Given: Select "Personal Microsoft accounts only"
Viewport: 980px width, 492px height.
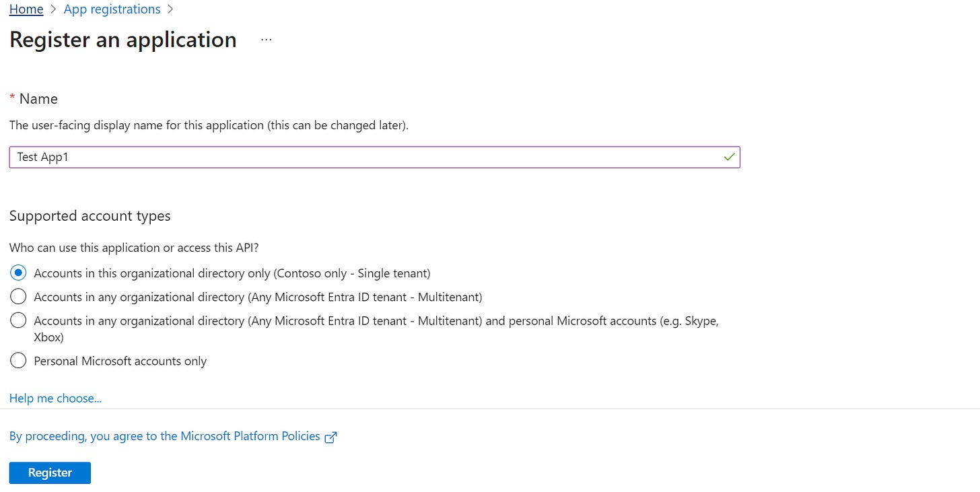Looking at the screenshot, I should click(x=18, y=360).
